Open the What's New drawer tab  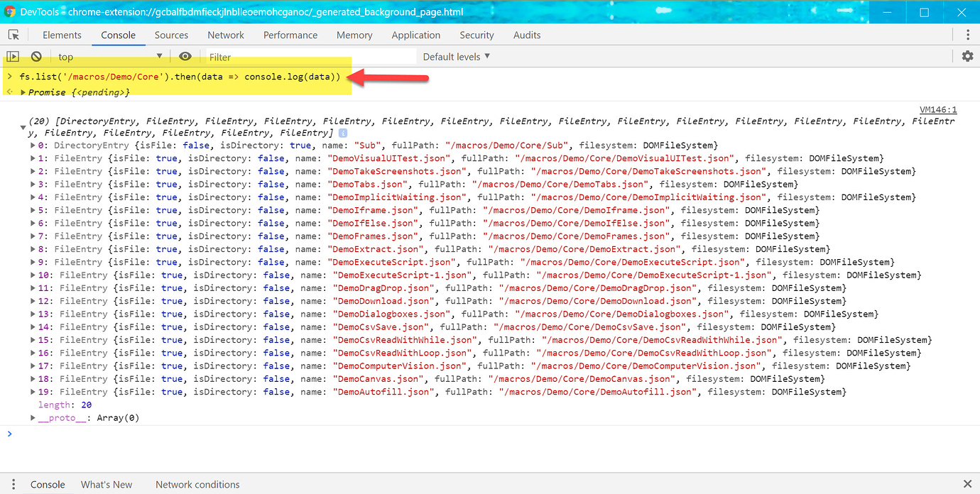[x=107, y=484]
